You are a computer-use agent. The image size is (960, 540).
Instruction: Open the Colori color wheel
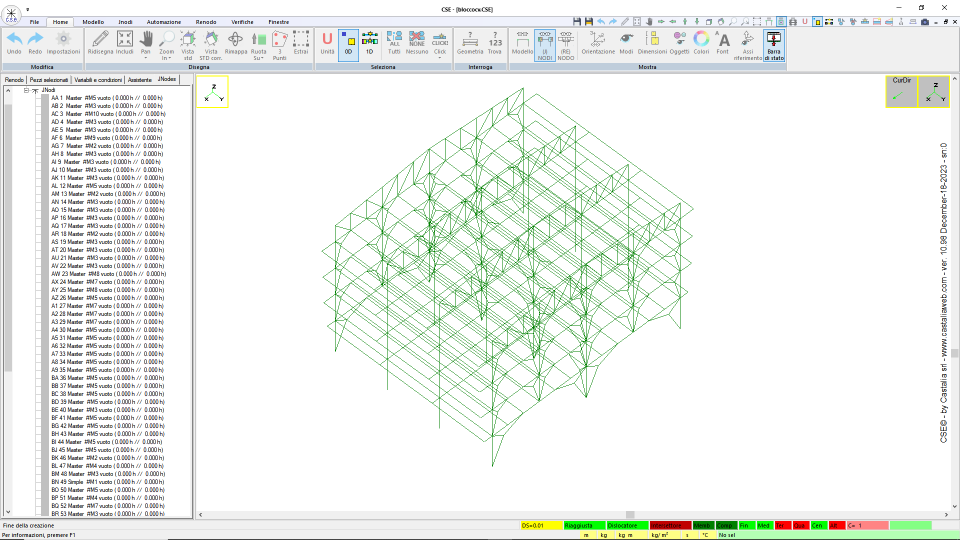point(702,43)
